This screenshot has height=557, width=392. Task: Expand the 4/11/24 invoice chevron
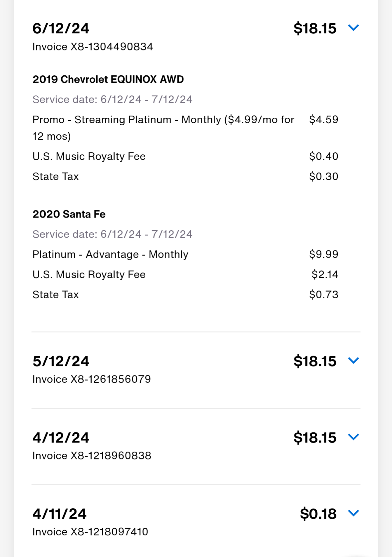tap(353, 513)
